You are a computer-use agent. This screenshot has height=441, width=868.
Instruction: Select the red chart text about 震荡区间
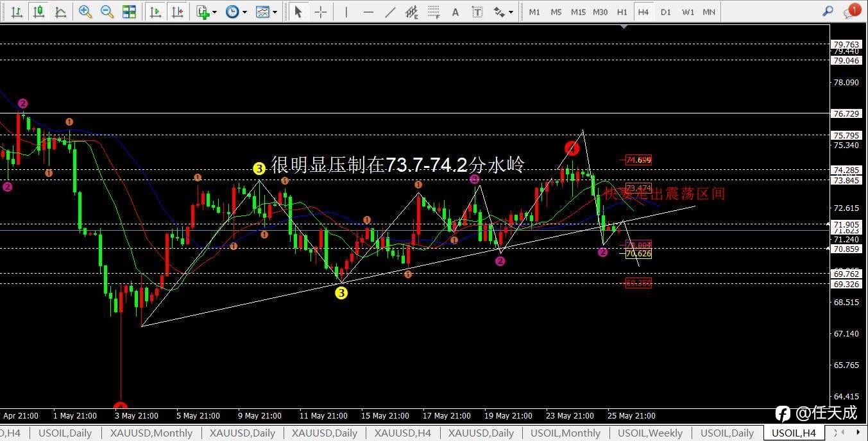[x=664, y=193]
